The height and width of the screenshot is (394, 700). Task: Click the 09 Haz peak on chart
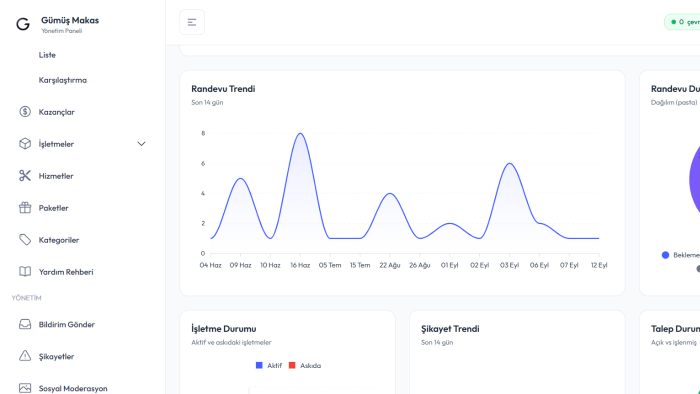point(241,178)
